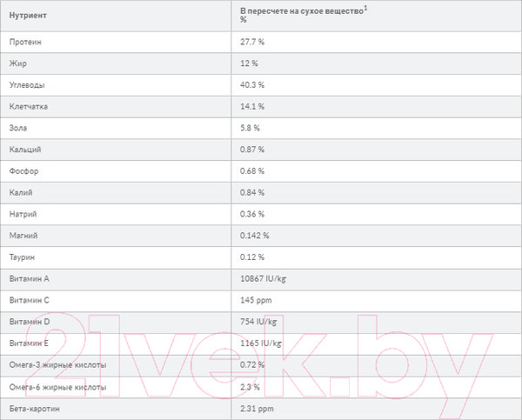
Task: Click the Натрий row label
Action: click(23, 214)
